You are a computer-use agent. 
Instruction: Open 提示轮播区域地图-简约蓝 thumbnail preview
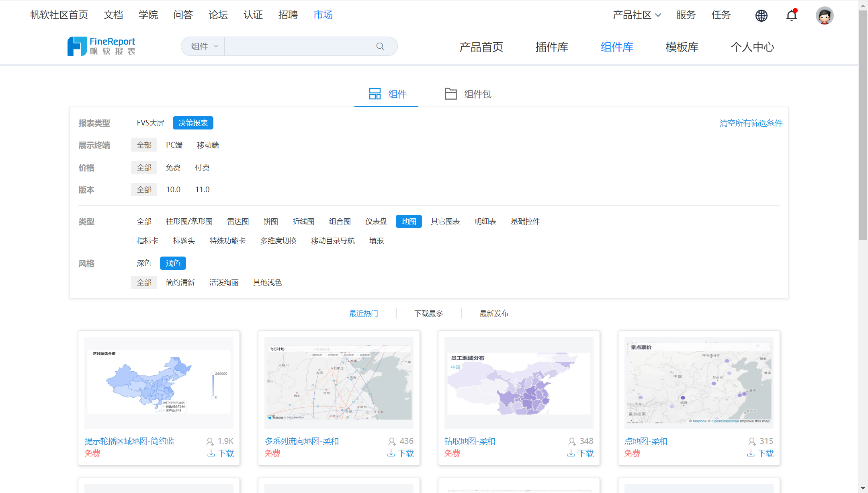(159, 382)
